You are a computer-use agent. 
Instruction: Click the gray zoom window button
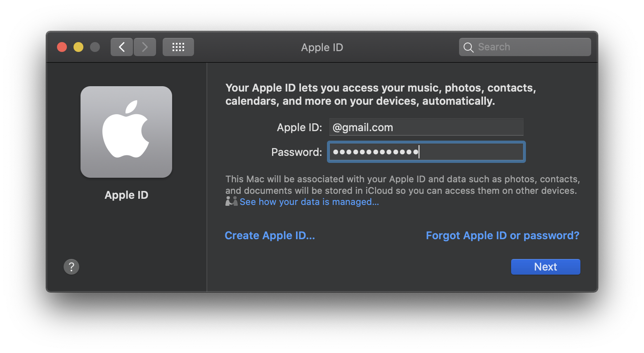[x=95, y=47]
